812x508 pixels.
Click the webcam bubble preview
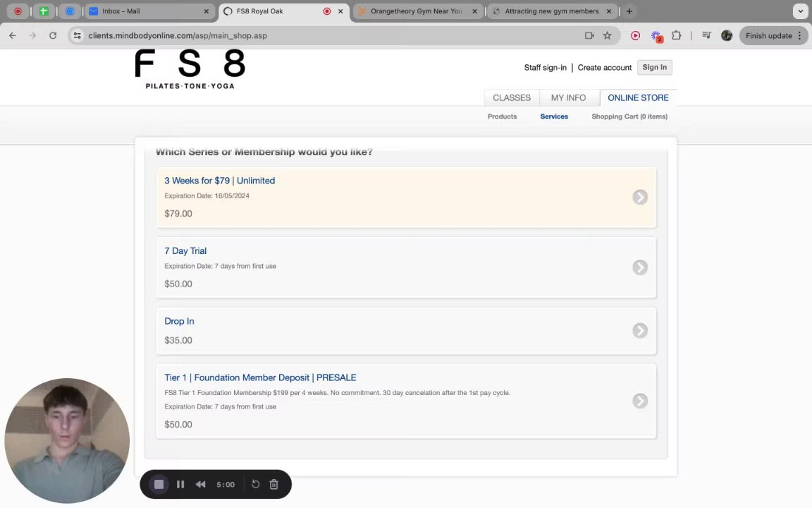(67, 440)
